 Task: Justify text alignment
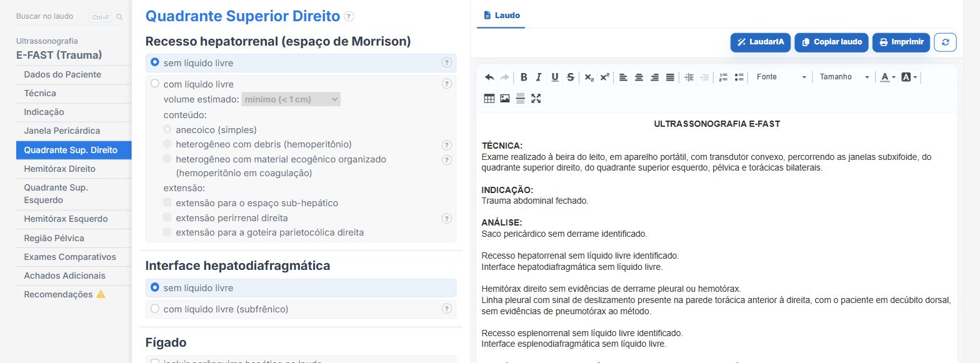(670, 77)
